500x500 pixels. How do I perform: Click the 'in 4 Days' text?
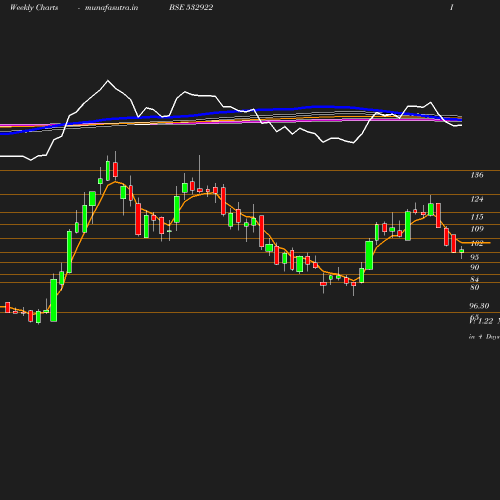click(x=484, y=337)
